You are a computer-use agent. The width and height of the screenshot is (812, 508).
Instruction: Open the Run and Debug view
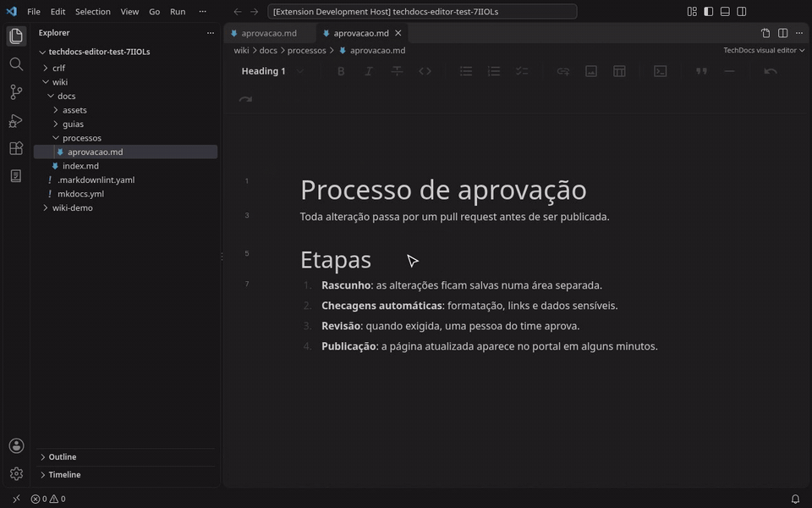(16, 120)
